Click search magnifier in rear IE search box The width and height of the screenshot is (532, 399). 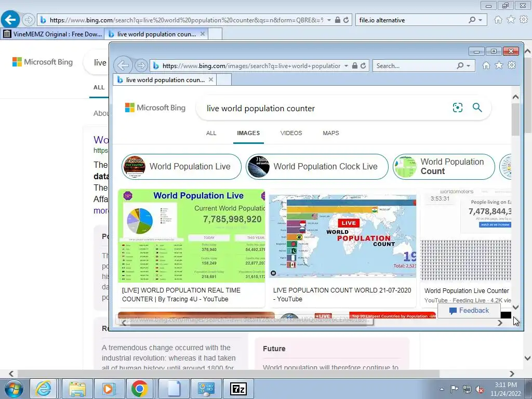coord(472,20)
